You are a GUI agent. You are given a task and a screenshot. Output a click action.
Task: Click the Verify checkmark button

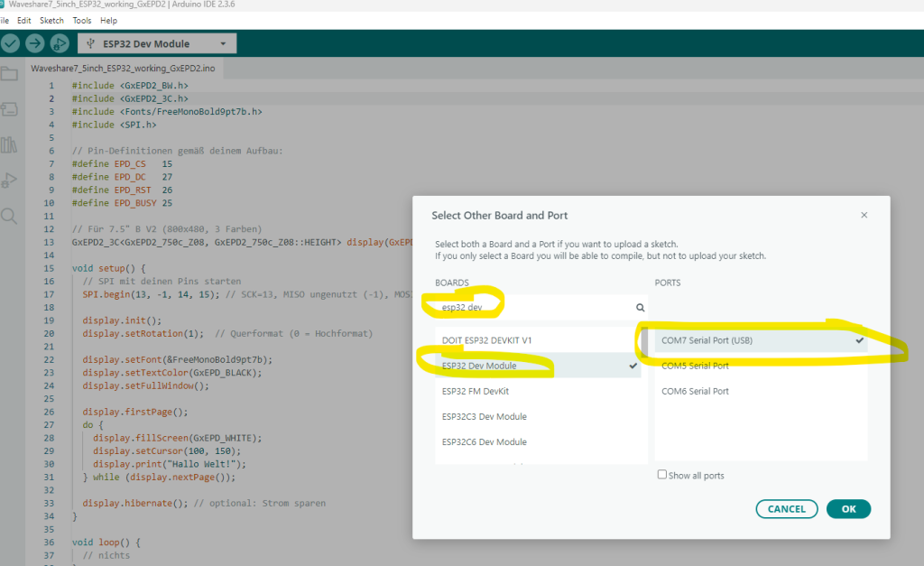click(x=10, y=43)
